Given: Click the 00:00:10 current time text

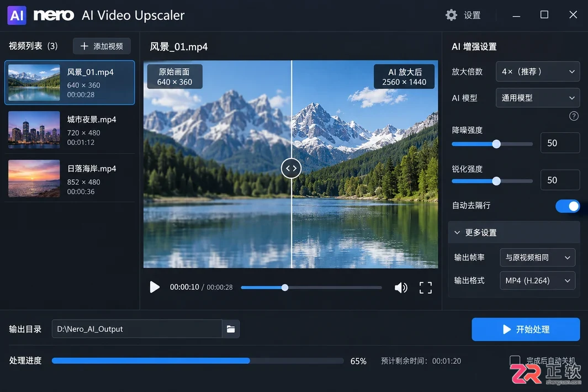Looking at the screenshot, I should coord(184,287).
